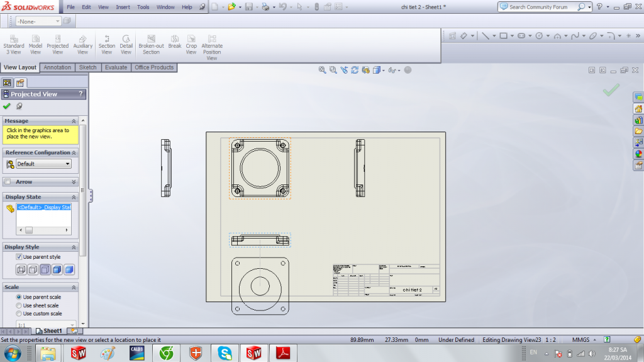Click the Save toolbar icon

pos(249,7)
